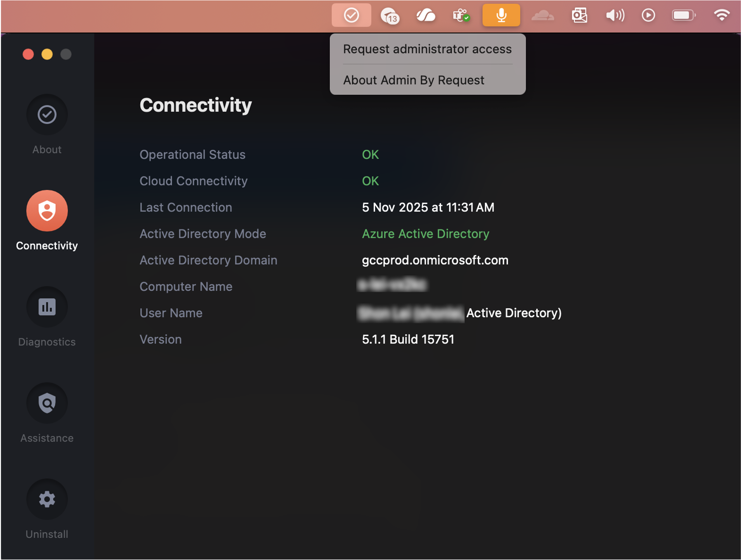This screenshot has height=560, width=741.
Task: Click the Version label
Action: pyautogui.click(x=161, y=340)
